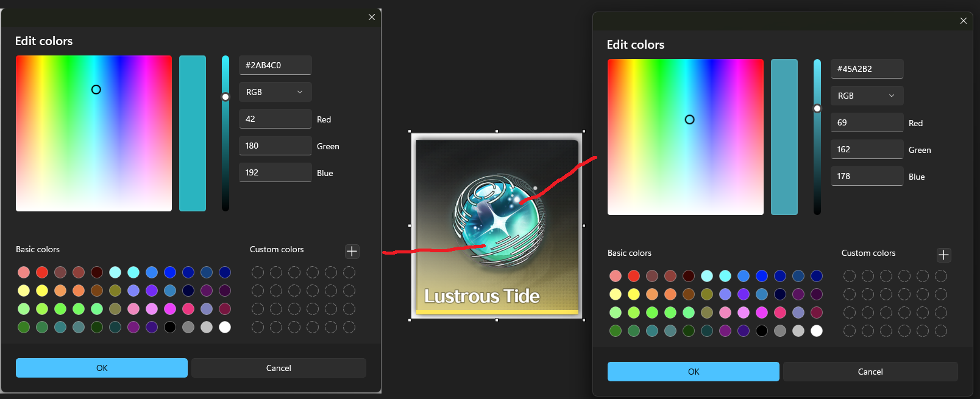Select the Blue field with value 192
This screenshot has width=980, height=399.
point(275,172)
